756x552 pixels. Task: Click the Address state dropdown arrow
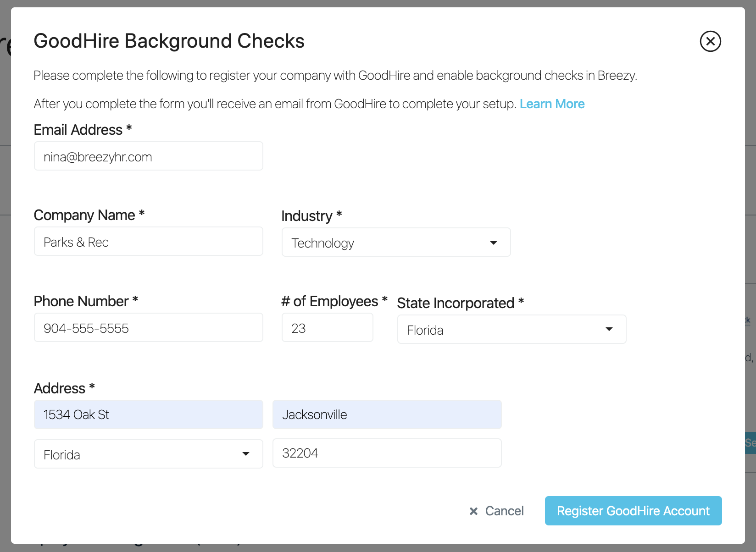246,454
